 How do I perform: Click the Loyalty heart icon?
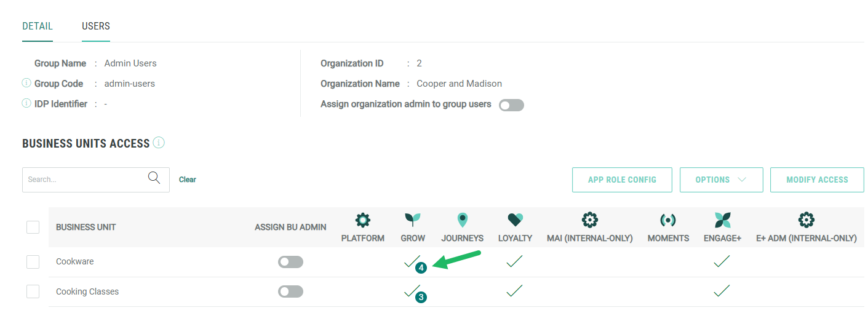pyautogui.click(x=515, y=220)
